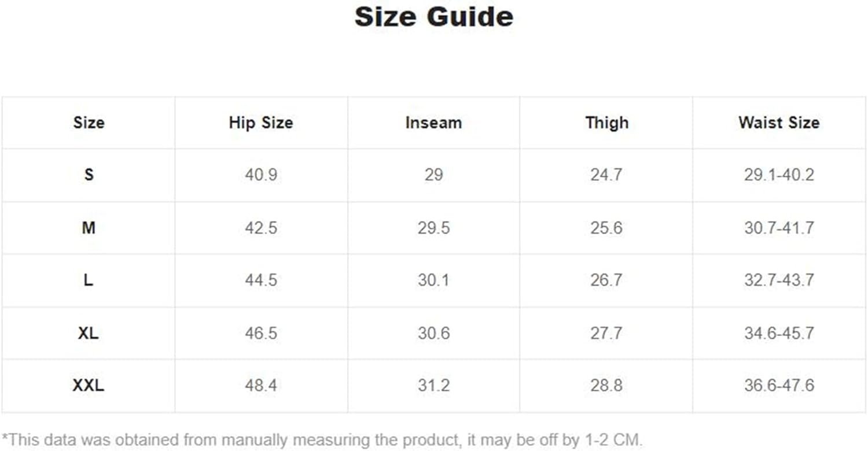Select waist range 29.1-40.2
This screenshot has width=868, height=451.
[x=779, y=175]
